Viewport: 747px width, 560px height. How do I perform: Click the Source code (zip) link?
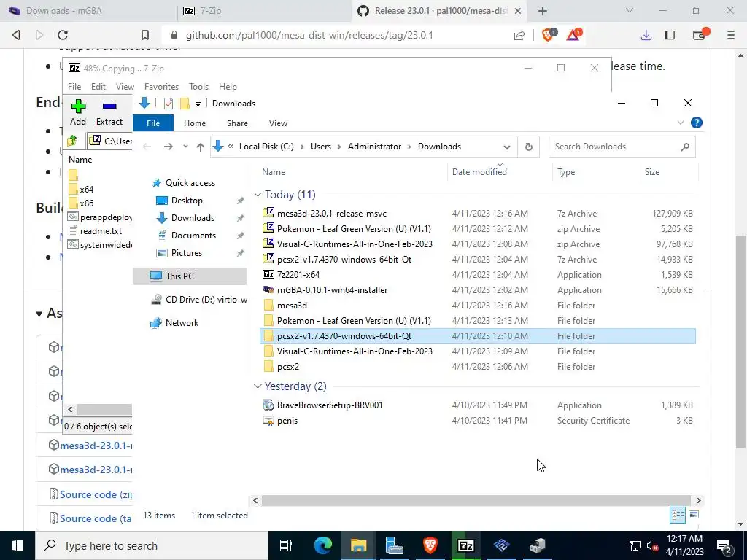click(x=96, y=494)
